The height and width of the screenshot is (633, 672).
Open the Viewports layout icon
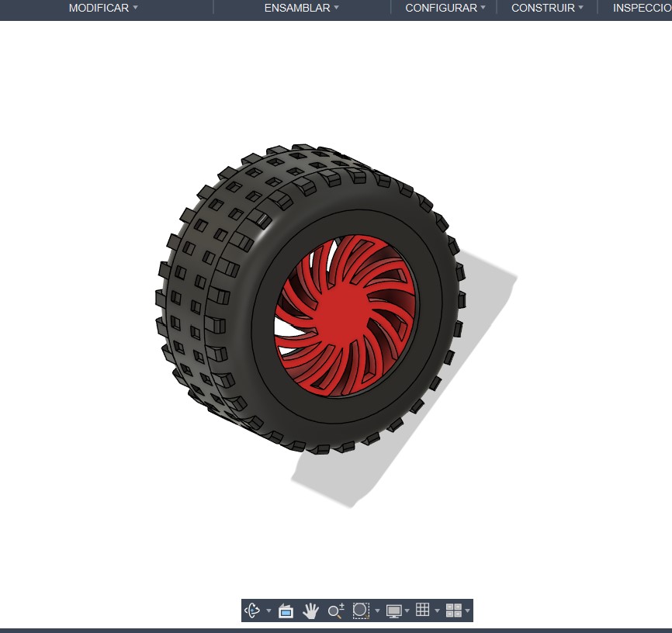coord(454,611)
